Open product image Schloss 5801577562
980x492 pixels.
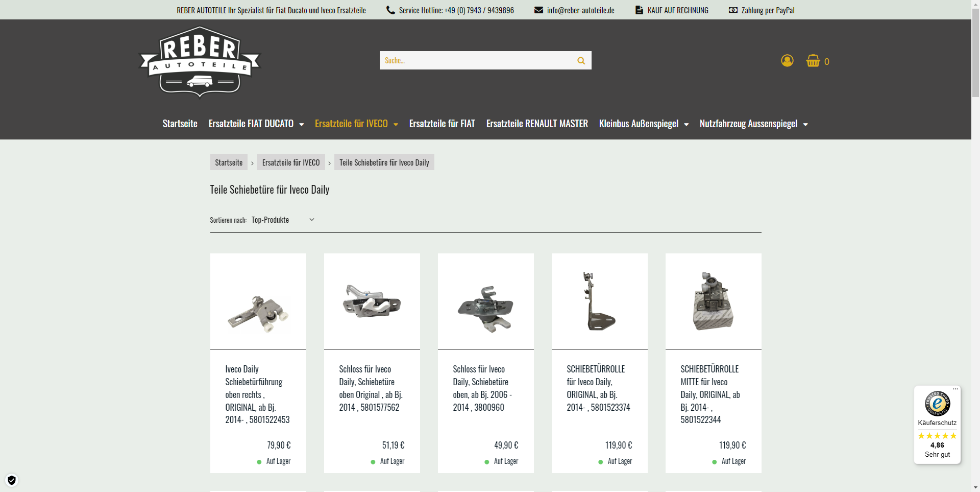click(372, 301)
